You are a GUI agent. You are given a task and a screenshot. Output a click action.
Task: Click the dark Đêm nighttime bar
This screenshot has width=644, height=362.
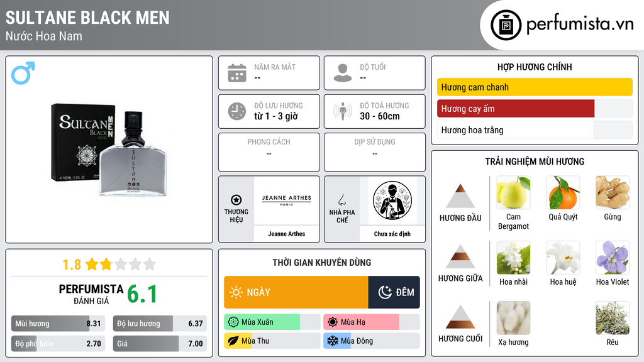(394, 292)
